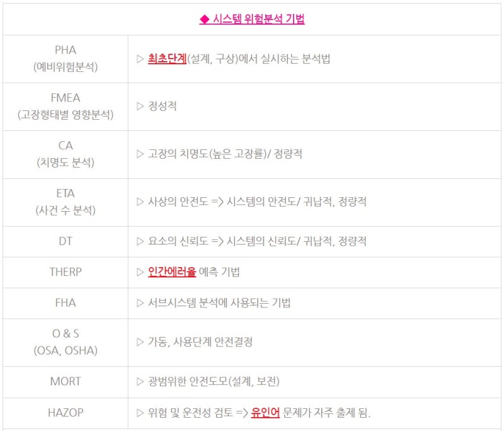Click the title link 시스템 위험분석 기법
This screenshot has width=504, height=431.
pos(258,20)
